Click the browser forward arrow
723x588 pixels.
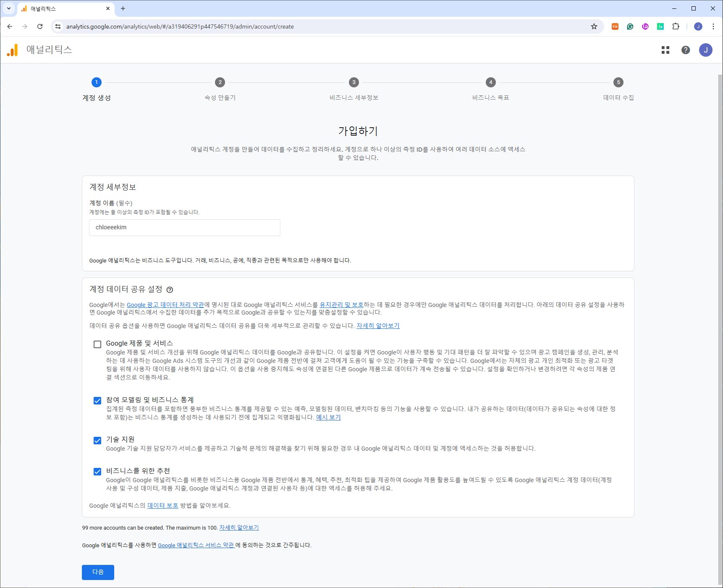click(25, 26)
